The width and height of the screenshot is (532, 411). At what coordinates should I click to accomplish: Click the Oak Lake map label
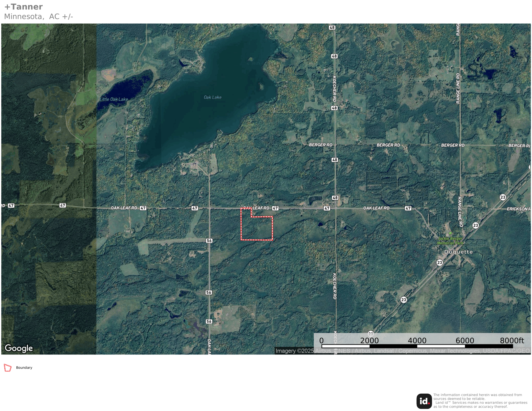[213, 97]
